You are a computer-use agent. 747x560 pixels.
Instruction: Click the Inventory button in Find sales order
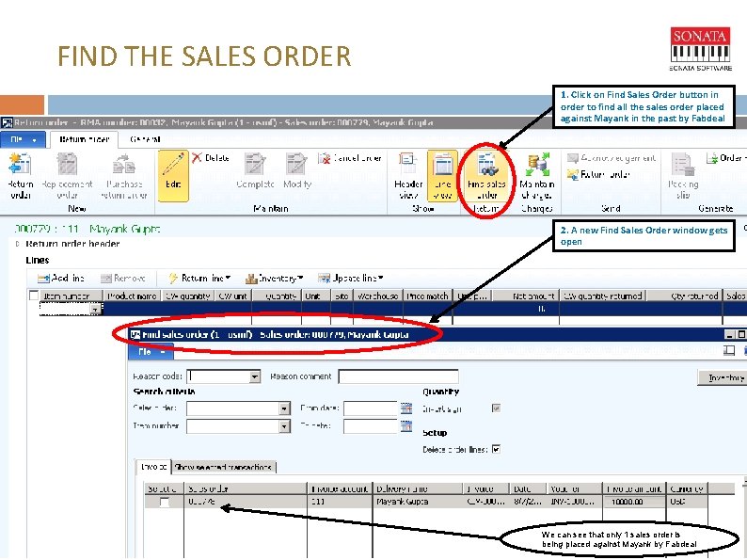pyautogui.click(x=722, y=377)
